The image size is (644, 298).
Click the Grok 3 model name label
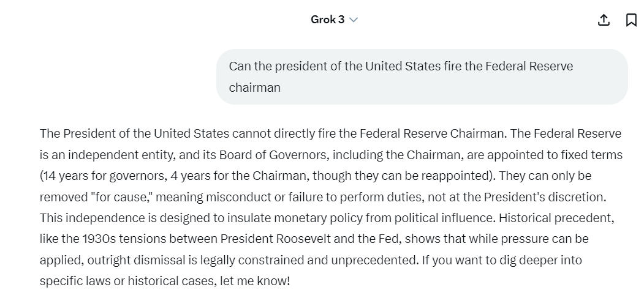[327, 20]
